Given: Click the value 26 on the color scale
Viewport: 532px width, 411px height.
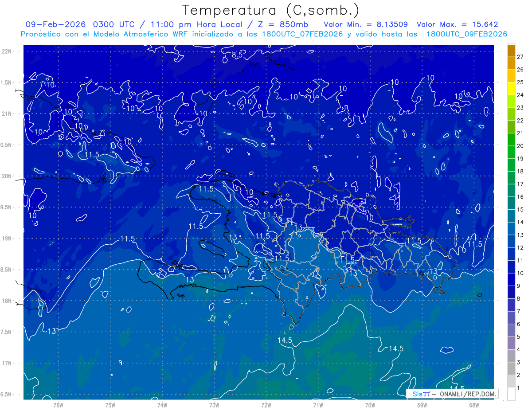Looking at the screenshot, I should pos(520,70).
